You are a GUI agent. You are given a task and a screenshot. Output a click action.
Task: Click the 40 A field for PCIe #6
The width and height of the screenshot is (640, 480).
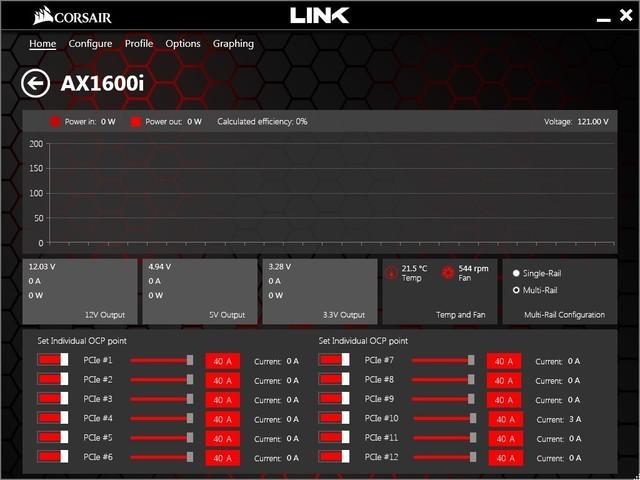[222, 458]
